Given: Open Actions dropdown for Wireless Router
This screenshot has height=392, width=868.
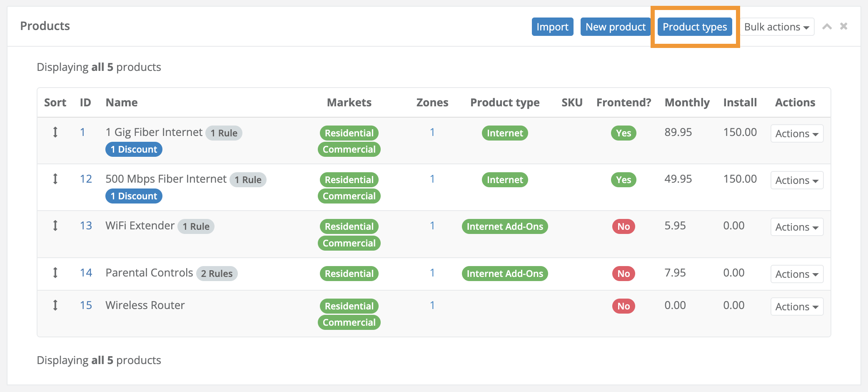Looking at the screenshot, I should coord(796,307).
